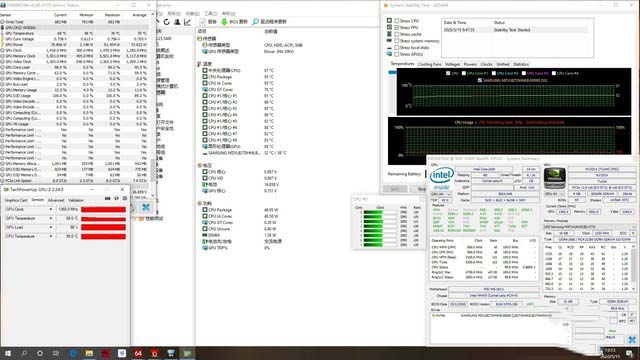This screenshot has width=640, height=360.
Task: Click the Intel inside logo in System Summary
Action: (441, 178)
